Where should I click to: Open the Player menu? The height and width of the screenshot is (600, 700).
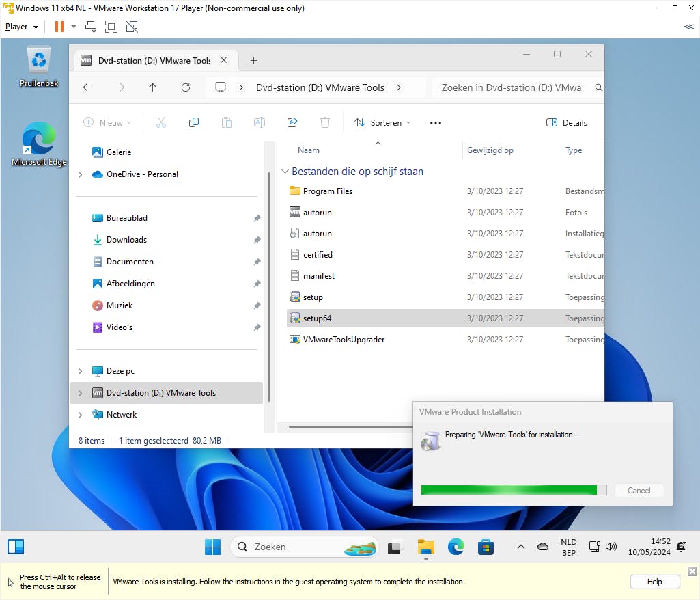pyautogui.click(x=21, y=27)
